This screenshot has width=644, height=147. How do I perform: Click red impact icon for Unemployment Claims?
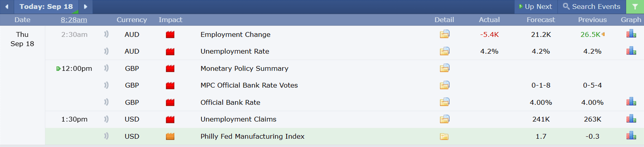coord(170,119)
